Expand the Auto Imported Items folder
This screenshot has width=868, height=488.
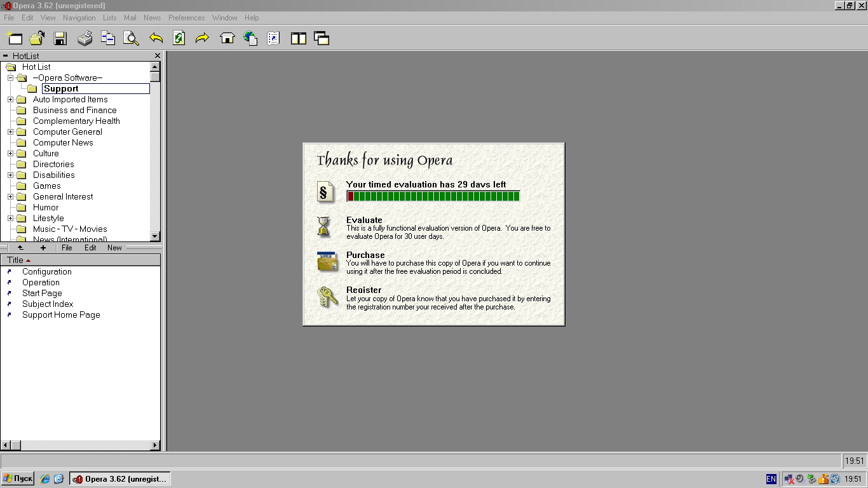pos(10,100)
